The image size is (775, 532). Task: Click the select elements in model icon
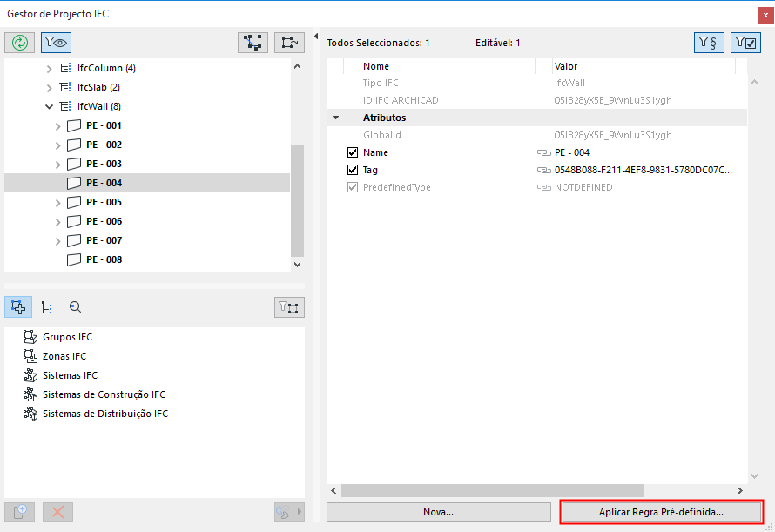pyautogui.click(x=253, y=43)
